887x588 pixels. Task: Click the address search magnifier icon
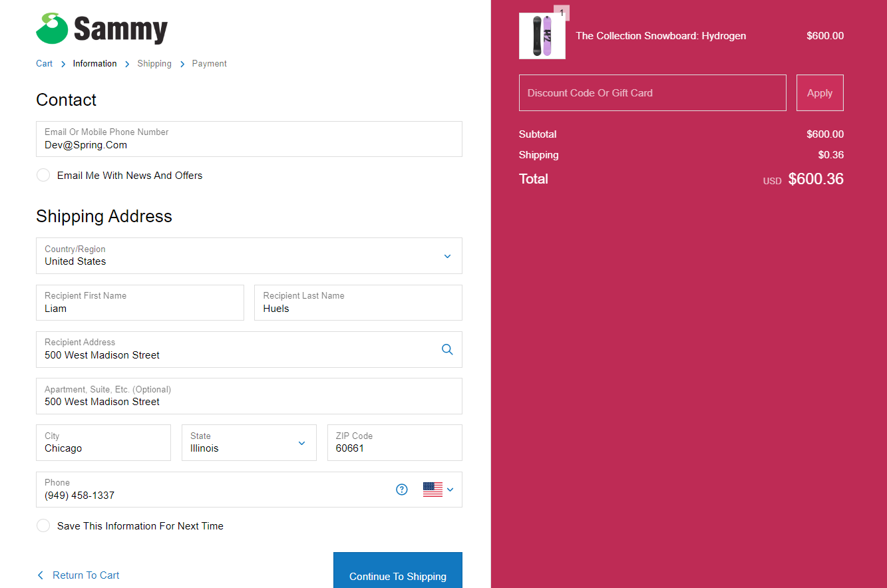(447, 349)
